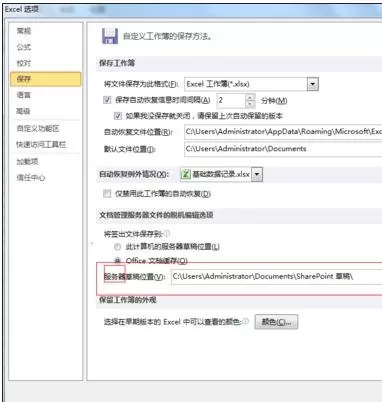Open the 公式 options category
Viewport: 382px width, 402px height.
click(24, 47)
